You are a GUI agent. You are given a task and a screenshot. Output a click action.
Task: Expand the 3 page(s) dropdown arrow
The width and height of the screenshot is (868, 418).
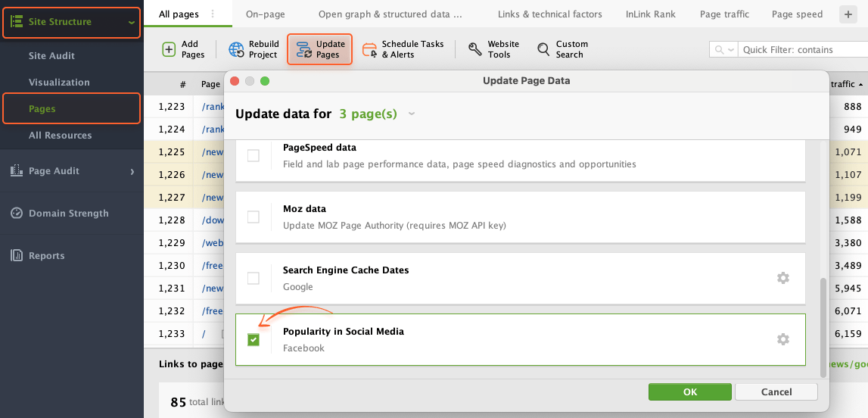[x=412, y=114]
